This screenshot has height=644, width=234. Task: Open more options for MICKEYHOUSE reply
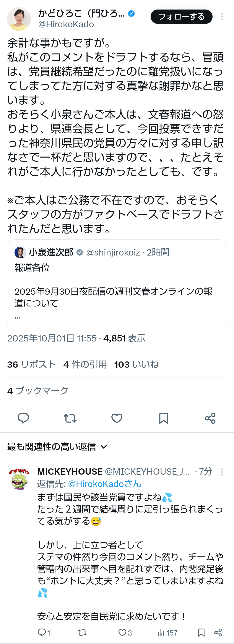(x=222, y=472)
